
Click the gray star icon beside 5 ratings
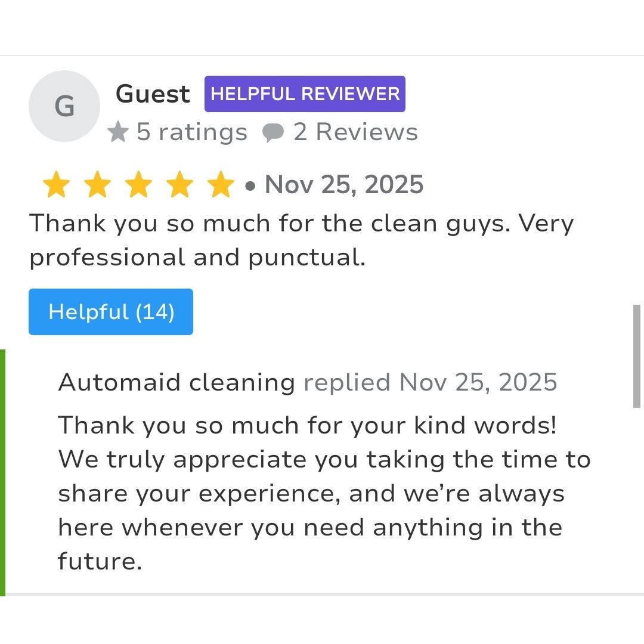(118, 132)
